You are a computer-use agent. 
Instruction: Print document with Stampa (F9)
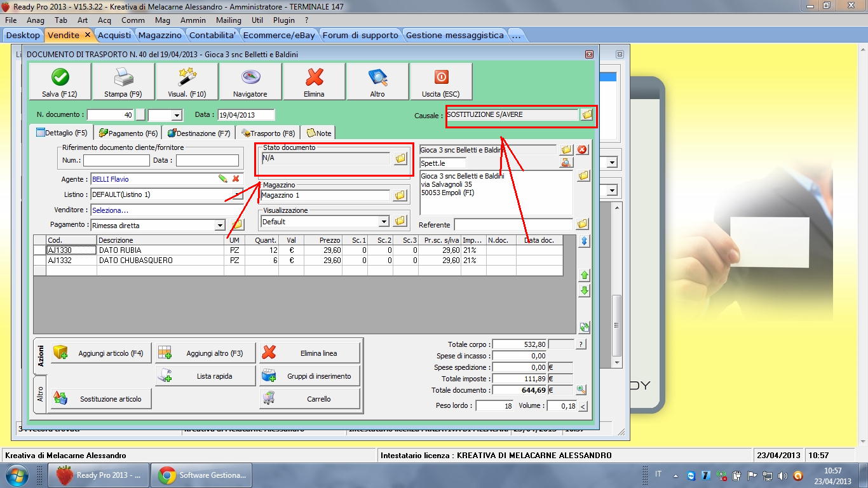coord(123,82)
